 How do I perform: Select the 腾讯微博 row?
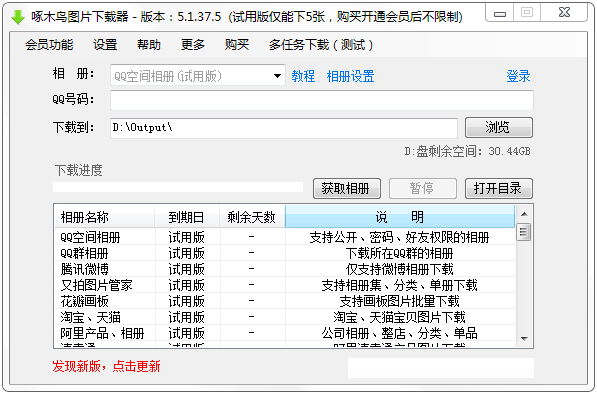pyautogui.click(x=285, y=270)
